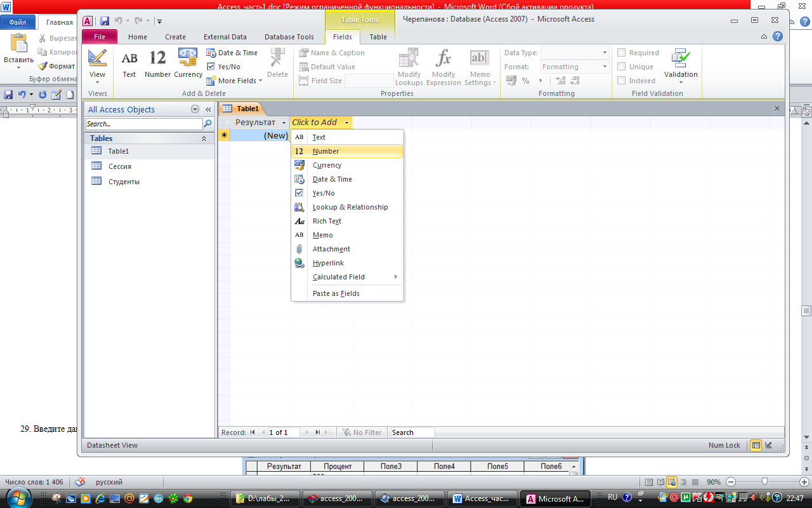Click Decrease Decimals icon
The height and width of the screenshot is (508, 812).
[x=574, y=81]
